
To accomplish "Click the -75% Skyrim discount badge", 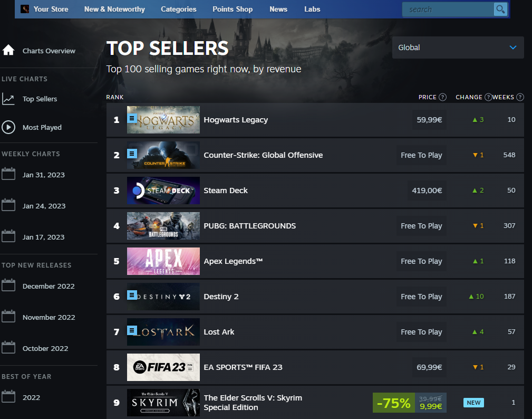I will [393, 403].
